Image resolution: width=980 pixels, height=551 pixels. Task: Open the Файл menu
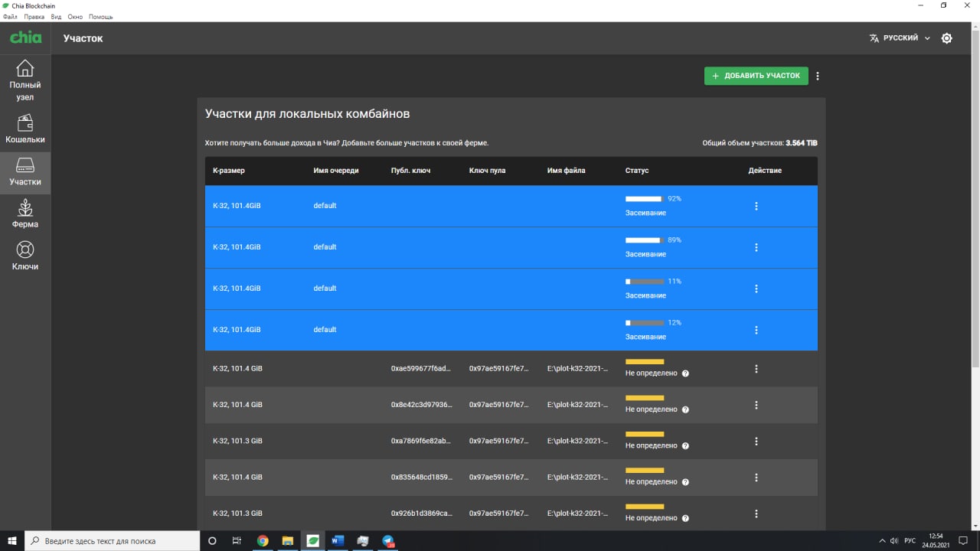10,16
